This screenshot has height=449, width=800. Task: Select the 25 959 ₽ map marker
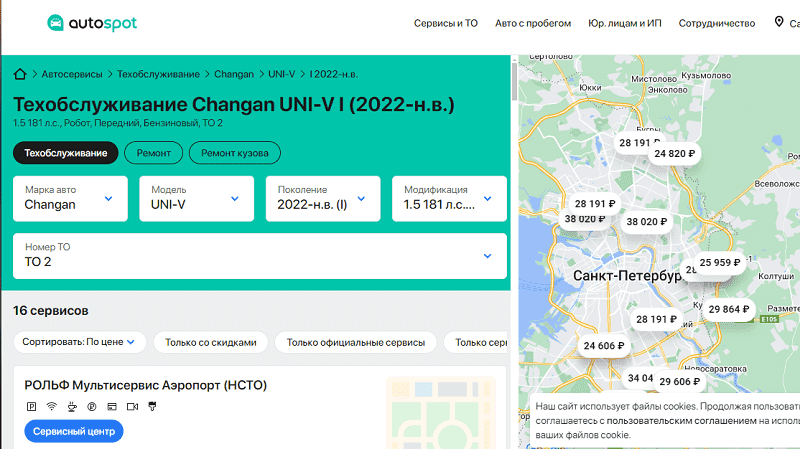[719, 262]
